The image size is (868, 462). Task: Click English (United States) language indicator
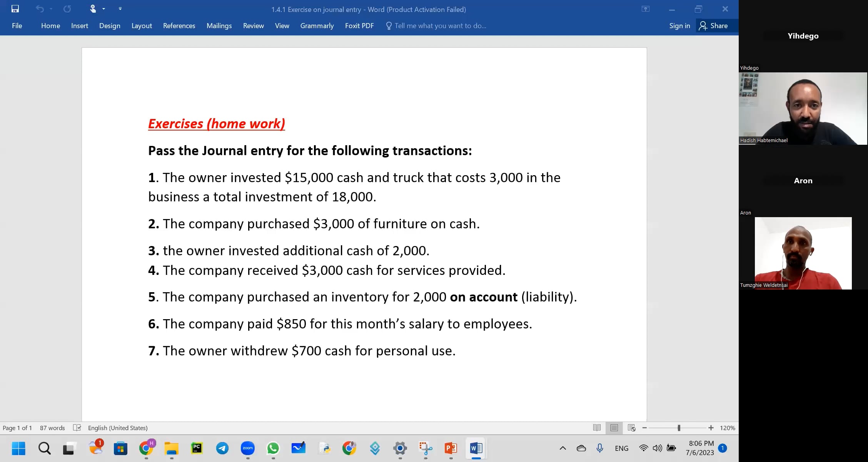[x=118, y=428]
